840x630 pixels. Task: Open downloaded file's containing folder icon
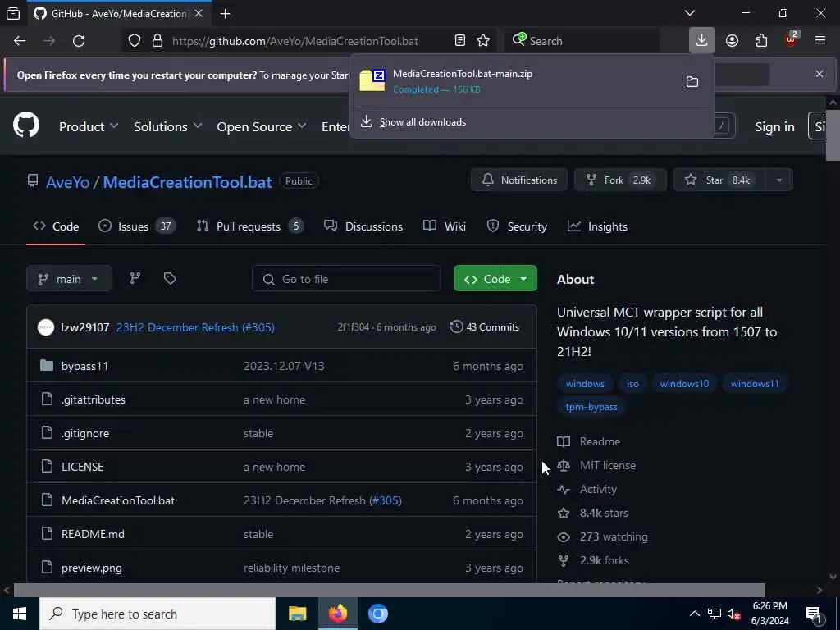click(692, 81)
